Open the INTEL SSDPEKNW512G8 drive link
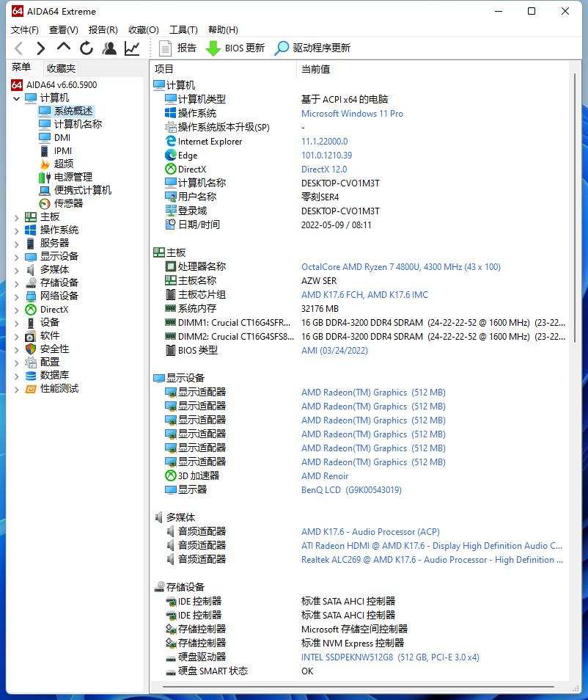 click(x=390, y=657)
